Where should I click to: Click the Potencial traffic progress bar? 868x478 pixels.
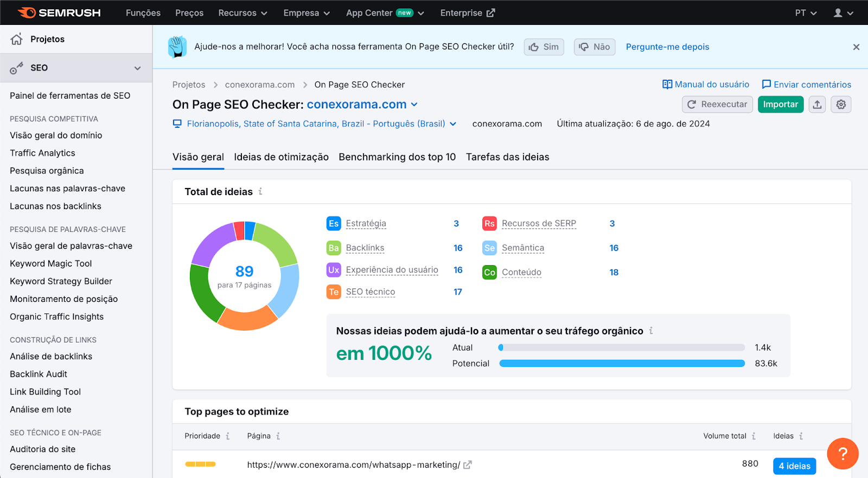pyautogui.click(x=622, y=364)
